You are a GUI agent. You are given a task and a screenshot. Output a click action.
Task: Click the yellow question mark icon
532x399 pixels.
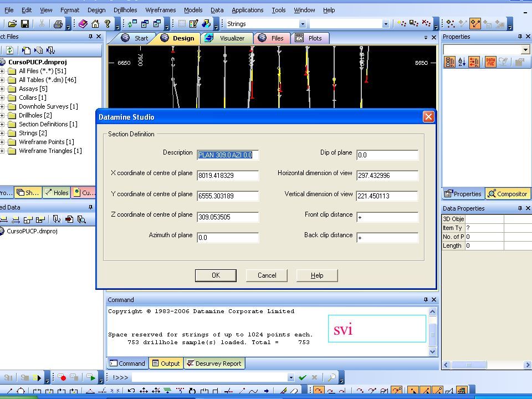pos(108,24)
